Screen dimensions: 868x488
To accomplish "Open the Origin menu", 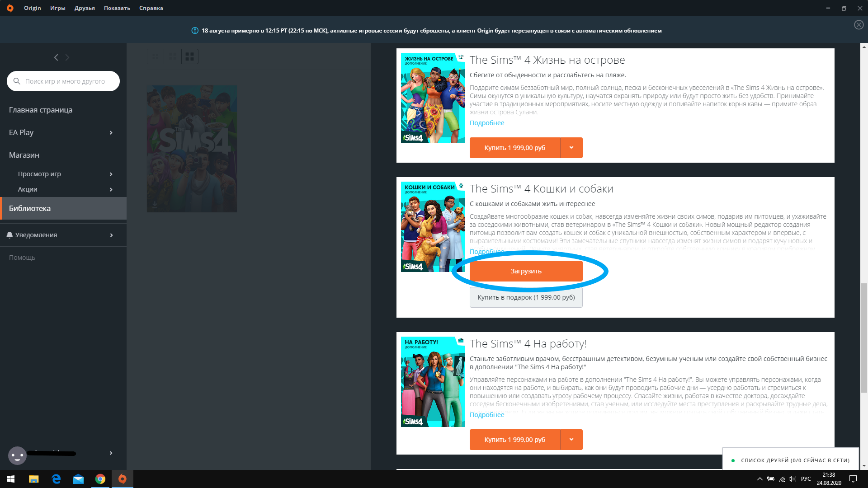I will click(x=33, y=8).
